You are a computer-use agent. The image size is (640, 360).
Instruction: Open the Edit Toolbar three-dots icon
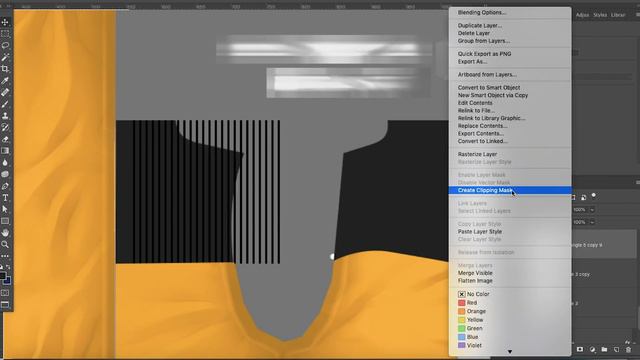(x=5, y=256)
